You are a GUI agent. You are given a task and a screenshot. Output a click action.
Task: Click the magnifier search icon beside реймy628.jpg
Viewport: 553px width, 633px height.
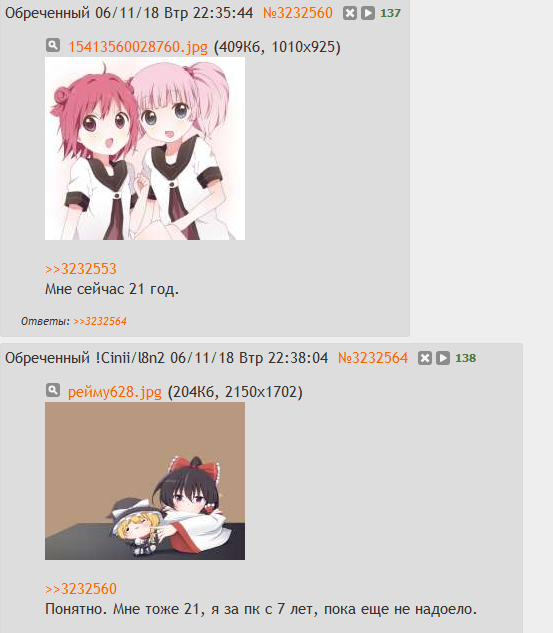[x=53, y=390]
